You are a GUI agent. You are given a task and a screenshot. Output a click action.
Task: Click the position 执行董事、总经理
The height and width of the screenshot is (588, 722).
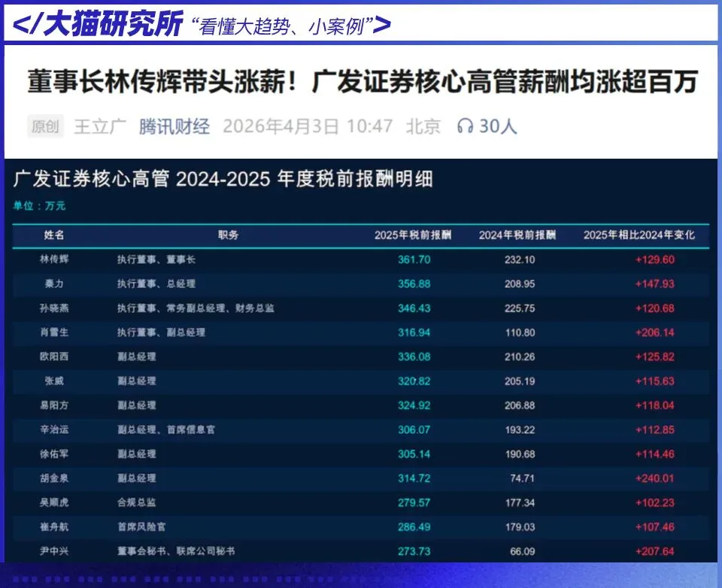pos(156,284)
